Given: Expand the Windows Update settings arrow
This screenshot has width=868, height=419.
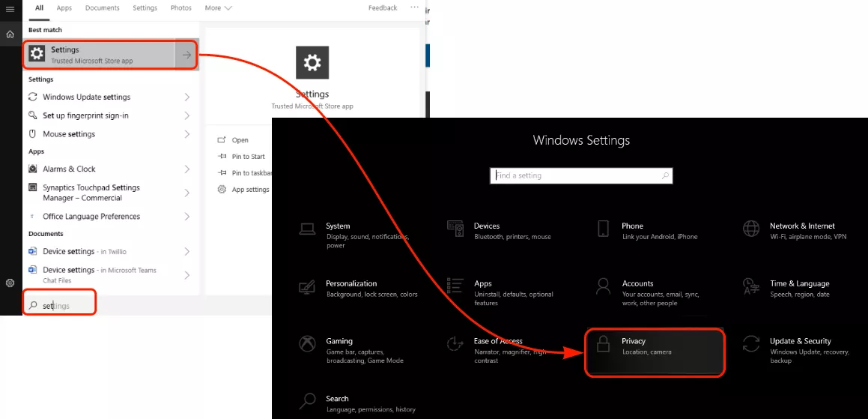Looking at the screenshot, I should coord(186,97).
